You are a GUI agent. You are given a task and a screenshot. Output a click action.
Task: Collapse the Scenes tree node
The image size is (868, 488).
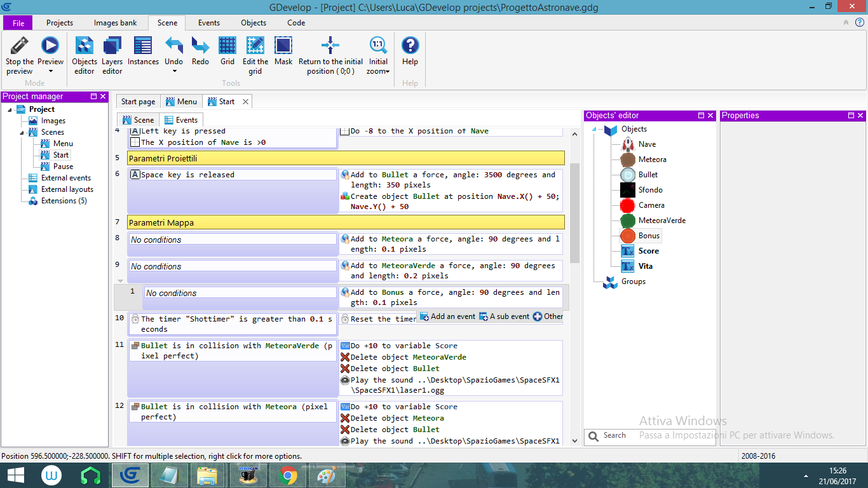tap(21, 133)
